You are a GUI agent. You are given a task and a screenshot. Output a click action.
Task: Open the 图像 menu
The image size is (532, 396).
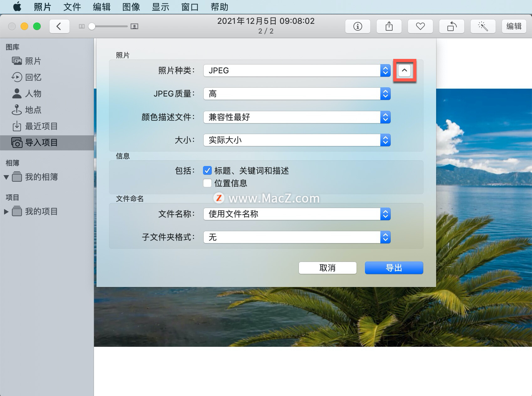pos(131,7)
